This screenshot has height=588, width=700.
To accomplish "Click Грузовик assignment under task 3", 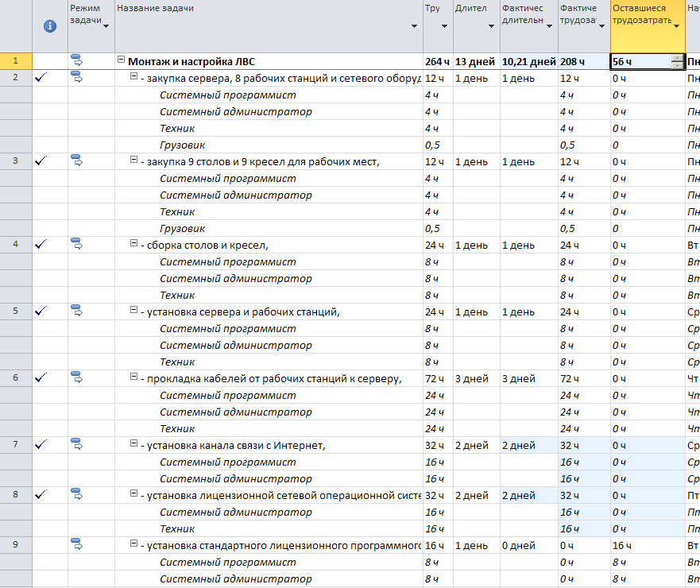I will pos(182,229).
